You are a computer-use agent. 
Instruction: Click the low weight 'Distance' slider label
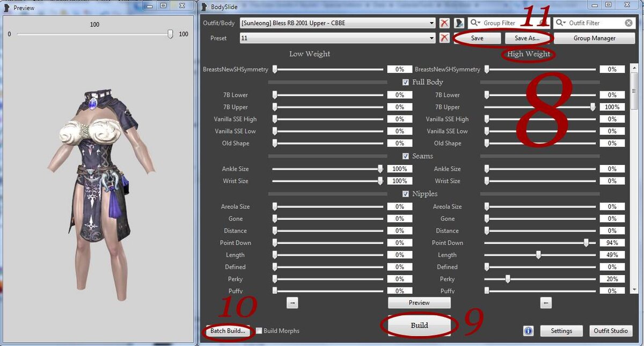(235, 230)
